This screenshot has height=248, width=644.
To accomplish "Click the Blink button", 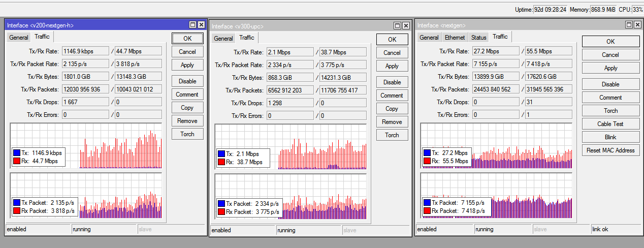I will coord(610,137).
